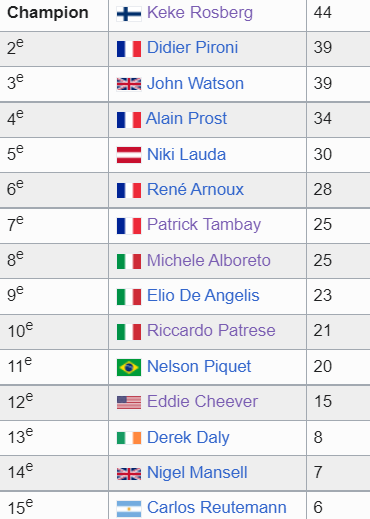This screenshot has width=370, height=519.
Task: Click the UK flag beside John Watson
Action: pos(129,84)
